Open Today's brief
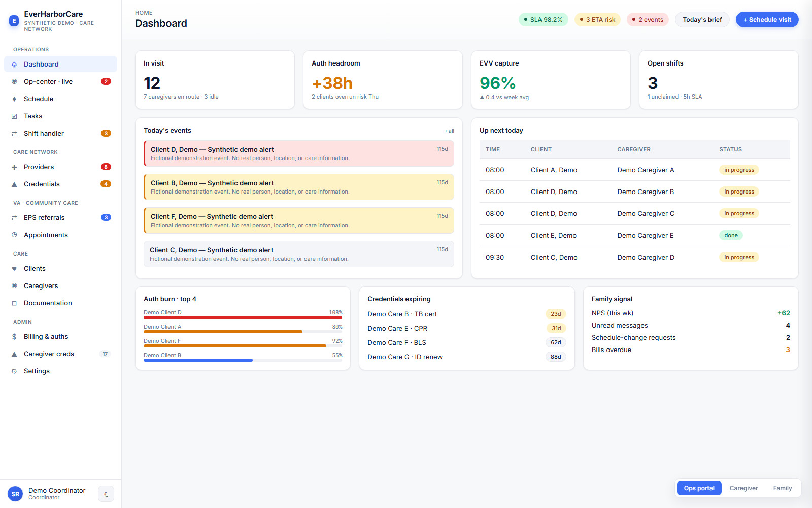Viewport: 812px width, 508px height. tap(702, 20)
